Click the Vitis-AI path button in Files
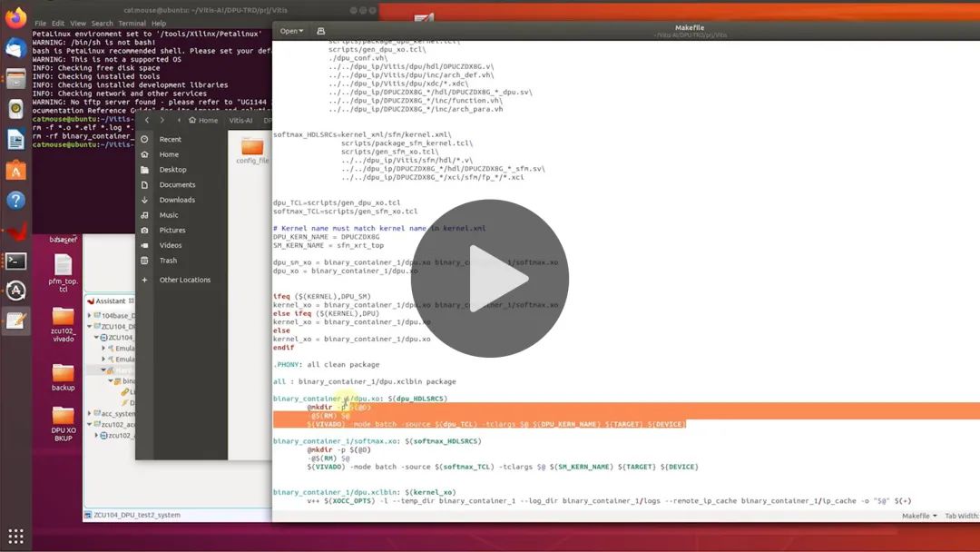The height and width of the screenshot is (552, 980). [x=240, y=120]
